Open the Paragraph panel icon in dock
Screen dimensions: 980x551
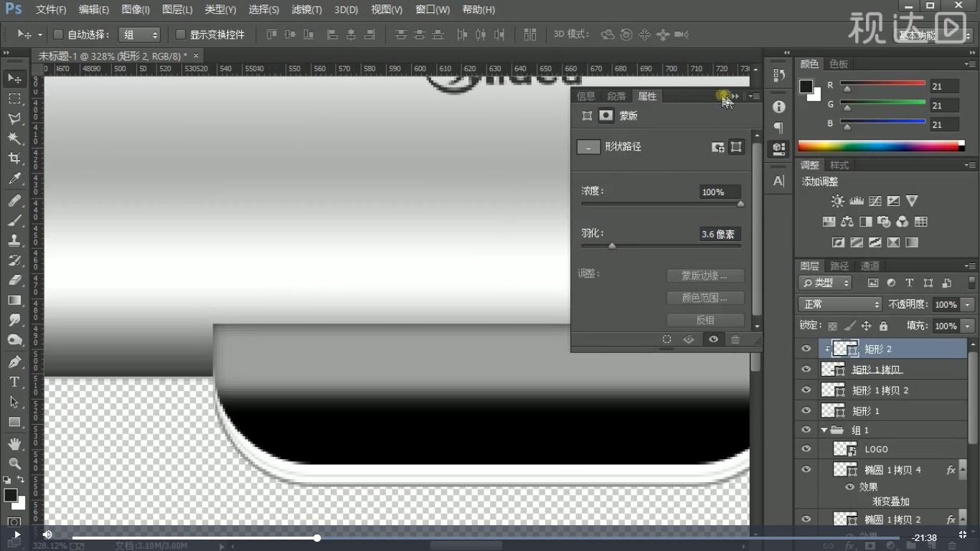point(778,128)
